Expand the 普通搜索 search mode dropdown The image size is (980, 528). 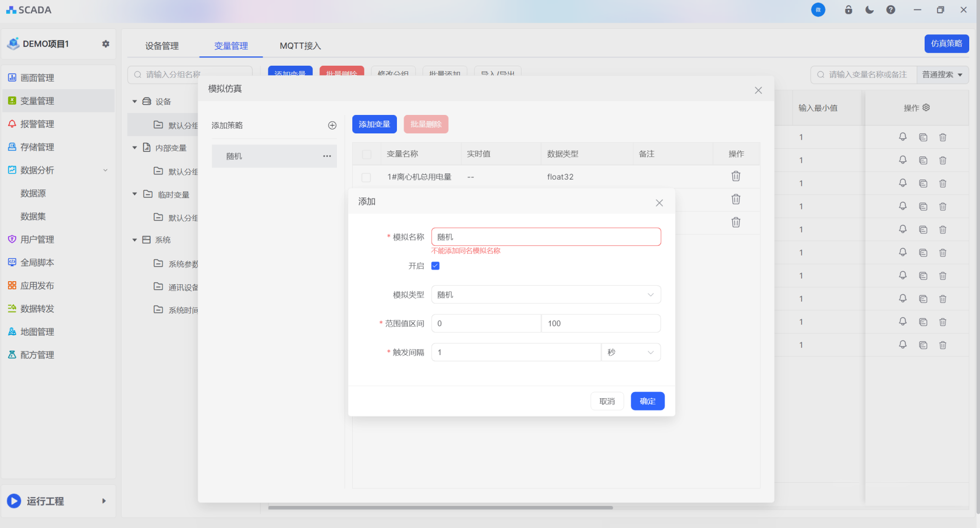tap(942, 75)
